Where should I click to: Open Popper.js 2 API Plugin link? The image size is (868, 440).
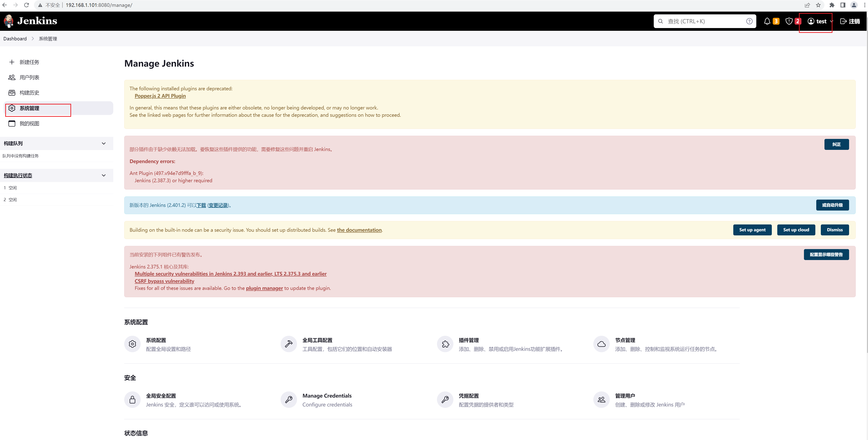coord(160,96)
